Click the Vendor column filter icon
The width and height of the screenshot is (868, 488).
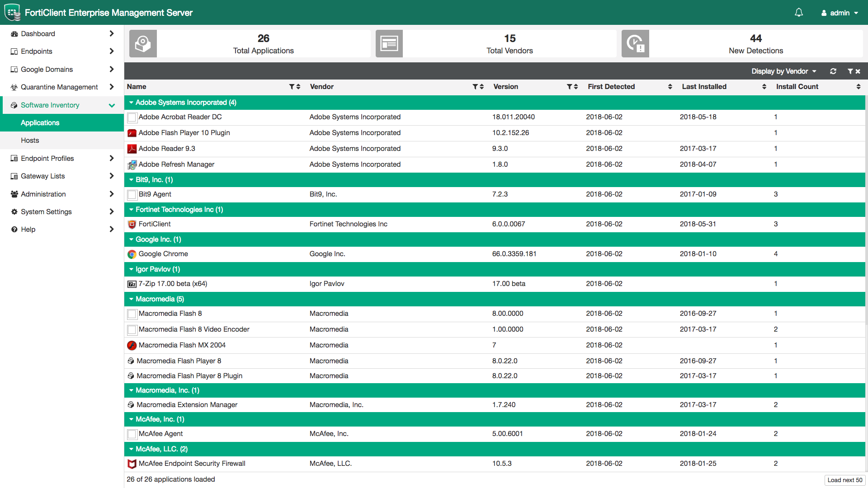(475, 86)
